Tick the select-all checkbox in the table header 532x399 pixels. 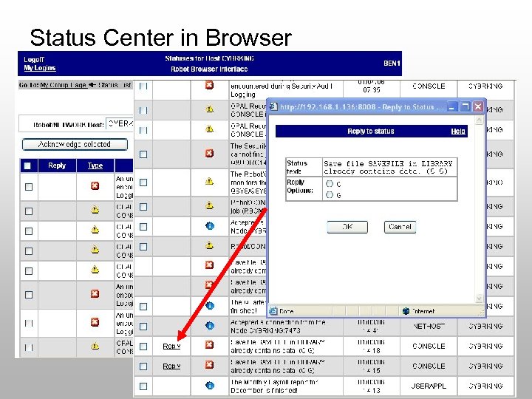(27, 166)
